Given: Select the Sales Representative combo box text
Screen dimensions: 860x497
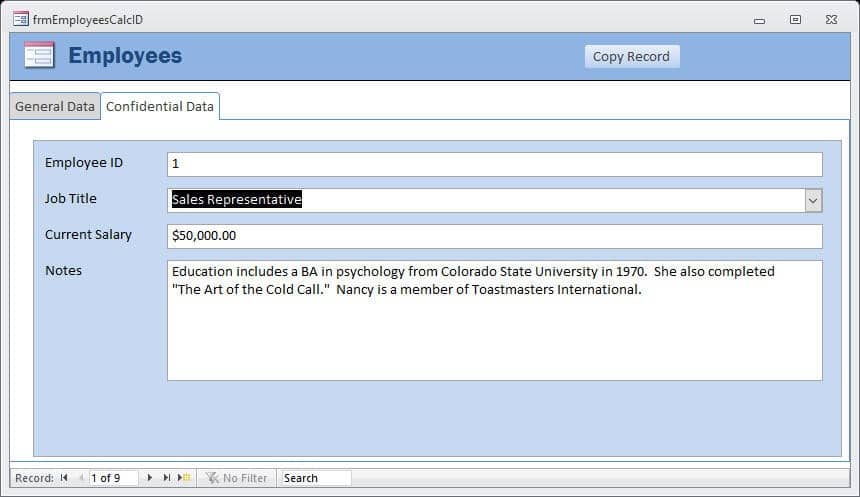Looking at the screenshot, I should click(236, 200).
